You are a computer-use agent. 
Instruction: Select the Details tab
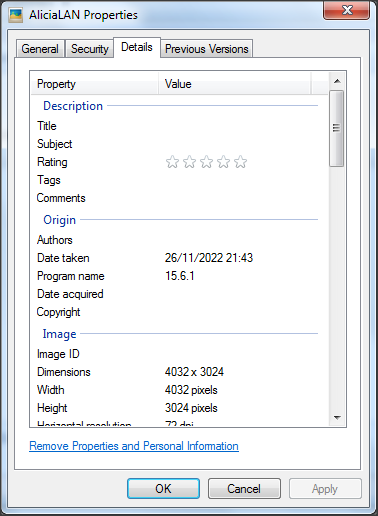[x=137, y=47]
